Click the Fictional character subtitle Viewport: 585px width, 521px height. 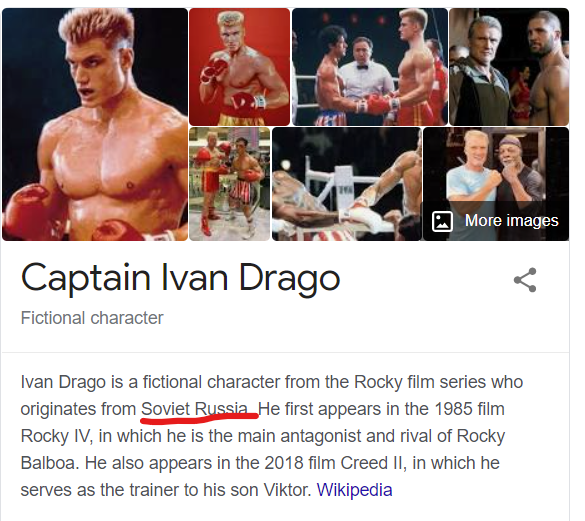[x=92, y=318]
